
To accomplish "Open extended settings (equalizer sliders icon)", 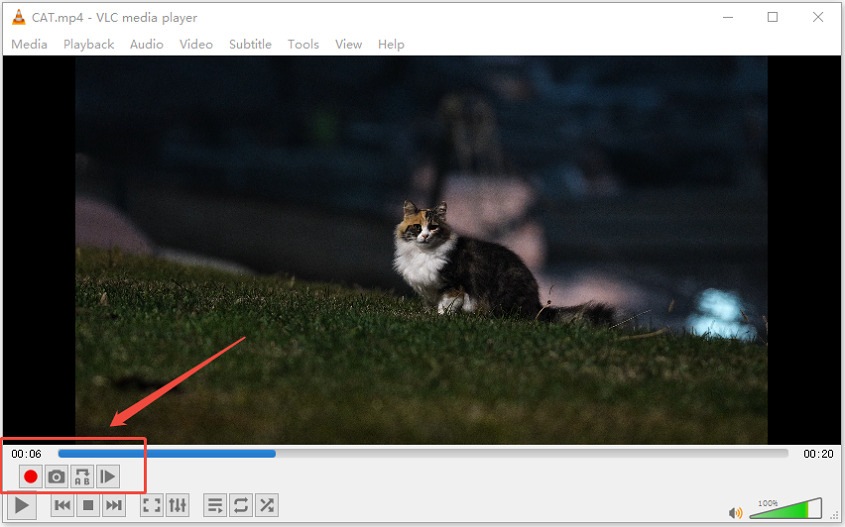I will (x=177, y=505).
